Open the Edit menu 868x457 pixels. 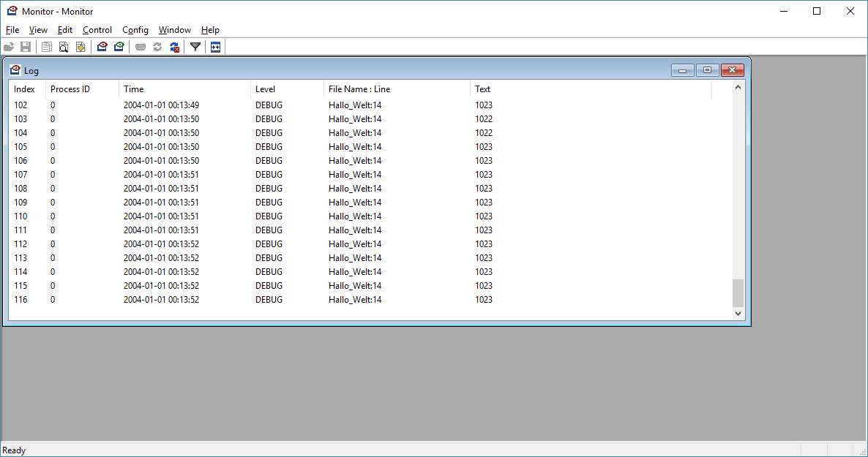pos(64,30)
